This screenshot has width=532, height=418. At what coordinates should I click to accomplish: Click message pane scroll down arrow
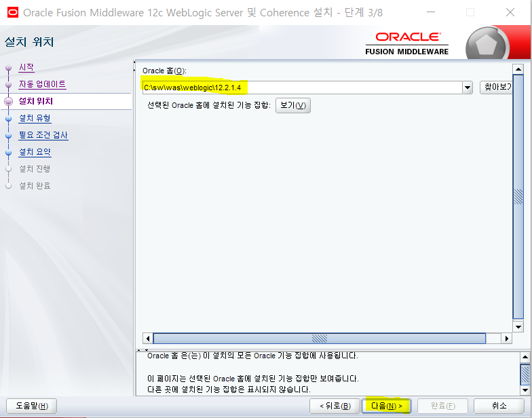tap(525, 390)
